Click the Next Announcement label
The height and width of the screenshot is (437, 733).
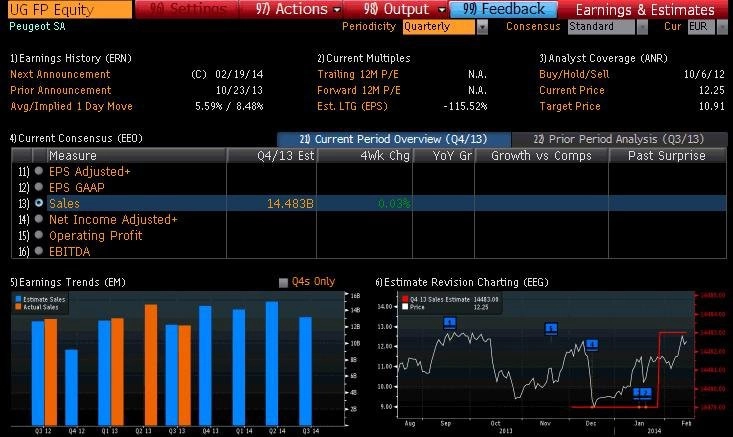(60, 74)
